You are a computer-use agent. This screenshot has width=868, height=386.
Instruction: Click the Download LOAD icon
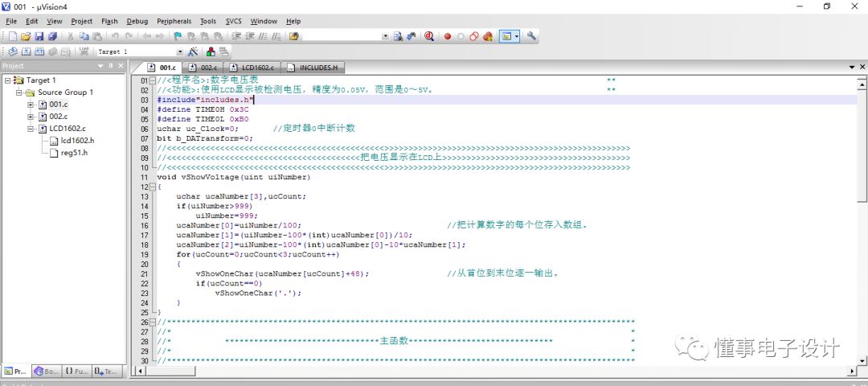coord(84,51)
